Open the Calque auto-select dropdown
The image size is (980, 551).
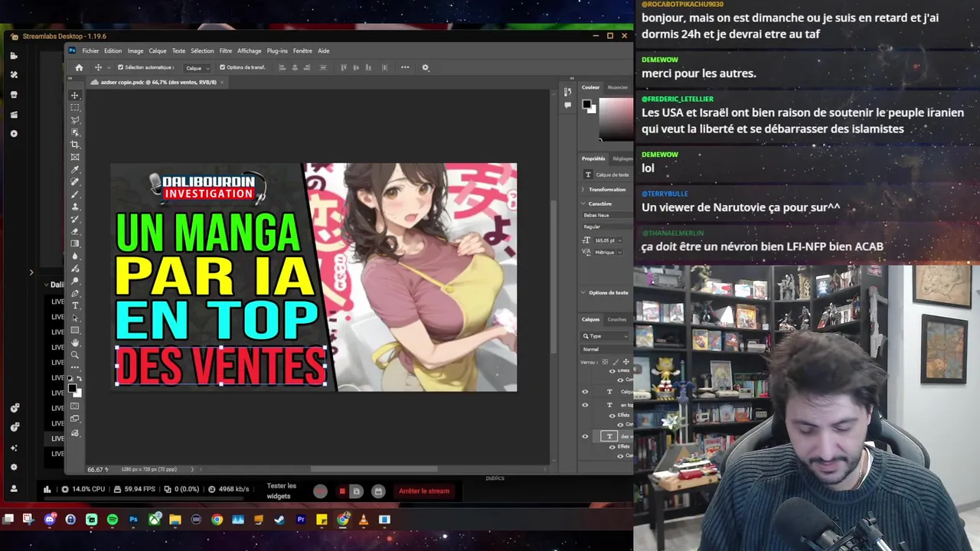198,67
